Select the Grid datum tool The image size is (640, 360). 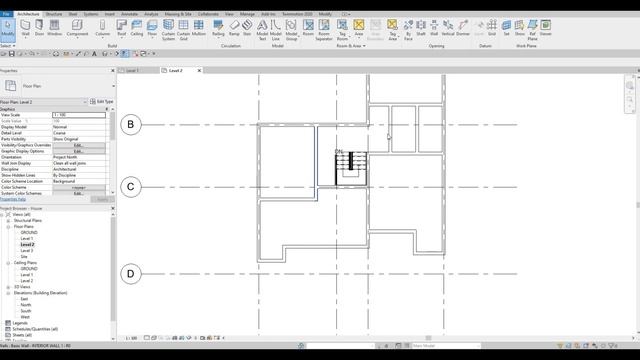click(x=492, y=29)
